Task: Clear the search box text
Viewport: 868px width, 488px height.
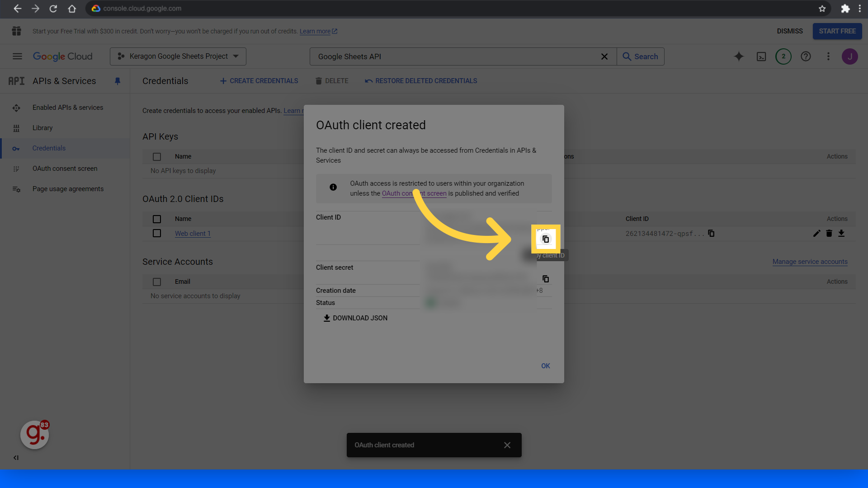Action: [604, 56]
